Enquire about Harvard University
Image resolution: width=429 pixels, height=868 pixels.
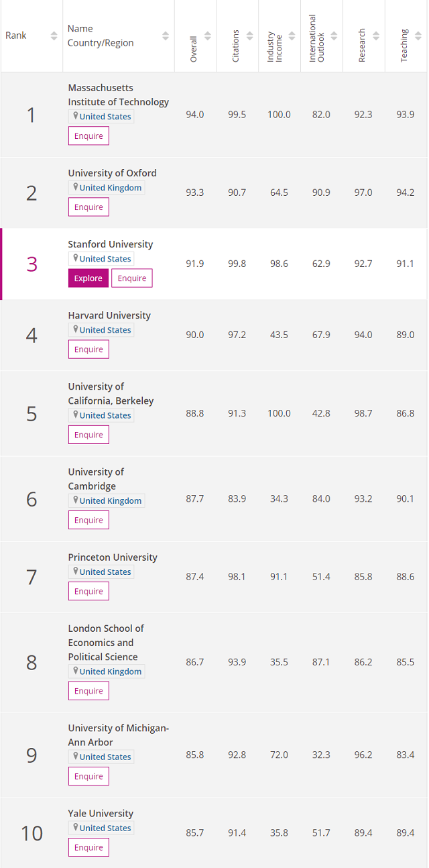pyautogui.click(x=88, y=349)
